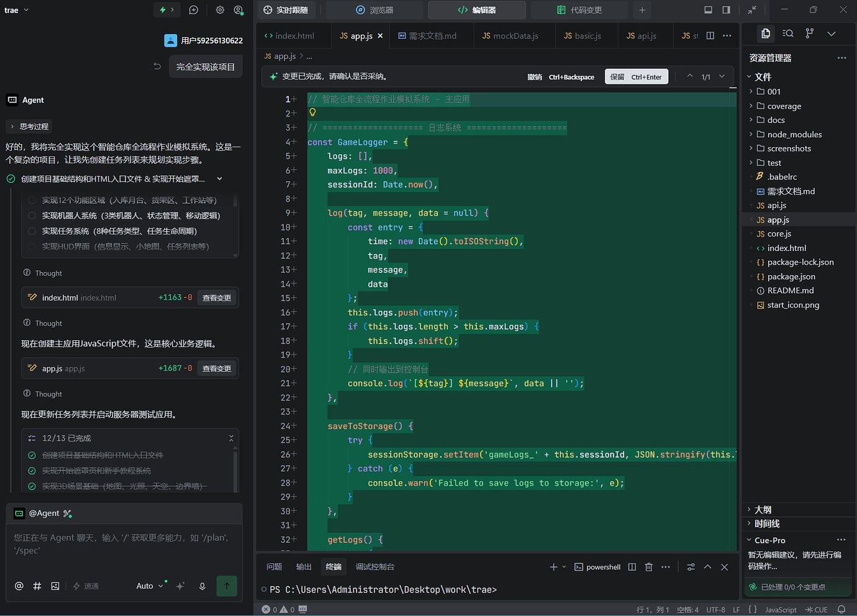Click 查看变更 for index.html

[x=217, y=297]
